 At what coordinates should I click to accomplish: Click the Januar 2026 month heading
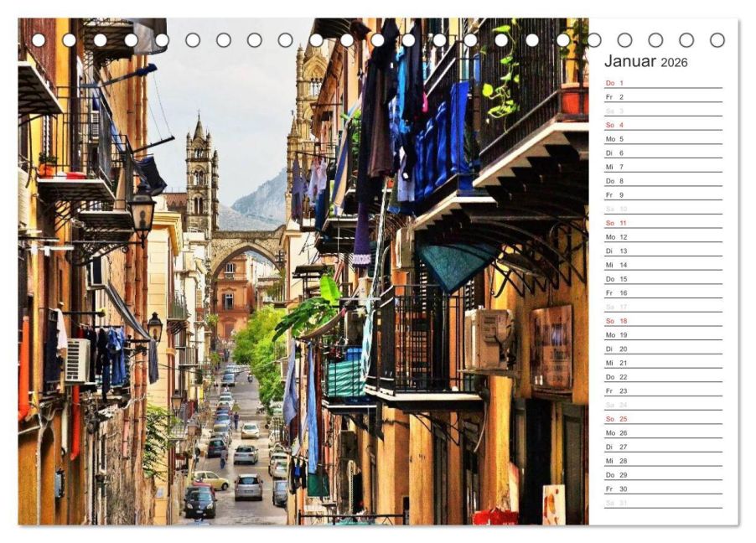(645, 61)
